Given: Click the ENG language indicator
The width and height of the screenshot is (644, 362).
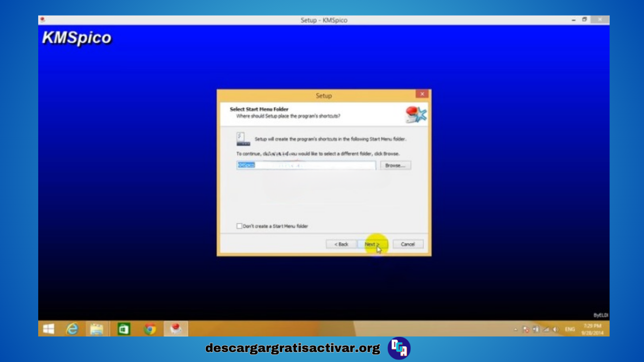Looking at the screenshot, I should point(570,329).
